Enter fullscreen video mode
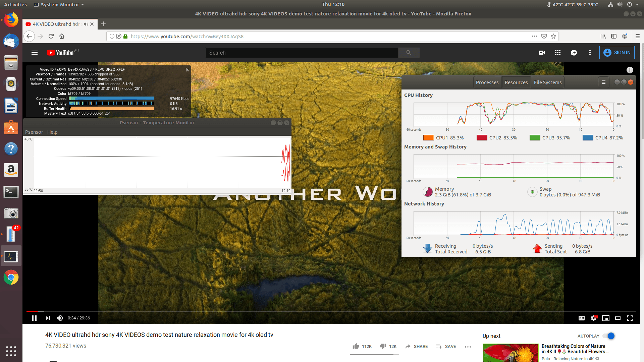 coord(630,318)
